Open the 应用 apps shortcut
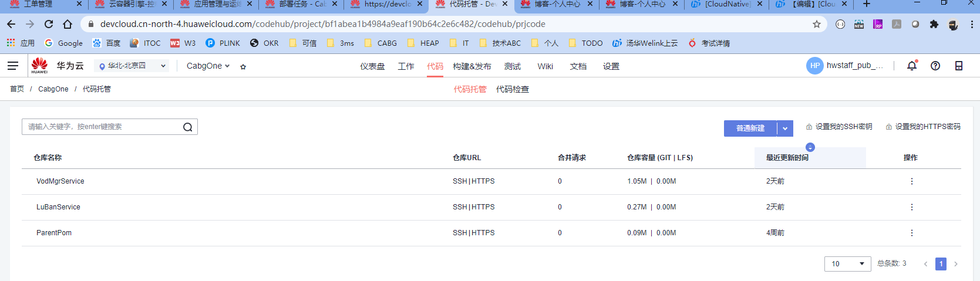 21,43
